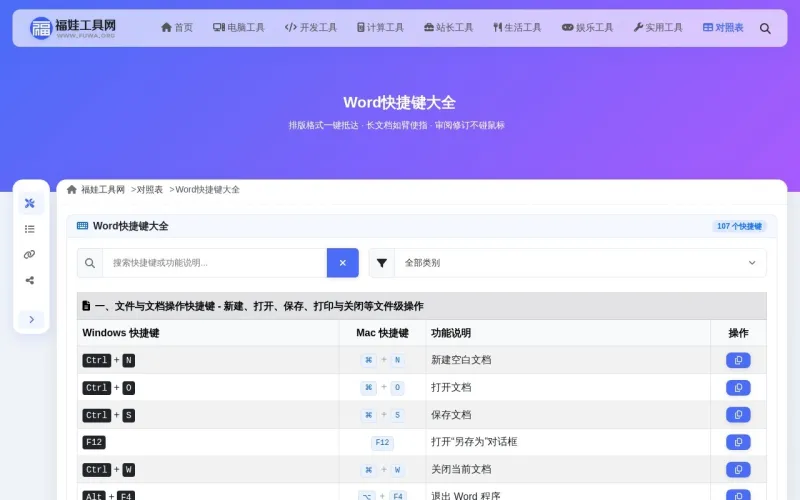Click the share icon in left sidebar
The width and height of the screenshot is (800, 500).
(x=30, y=280)
